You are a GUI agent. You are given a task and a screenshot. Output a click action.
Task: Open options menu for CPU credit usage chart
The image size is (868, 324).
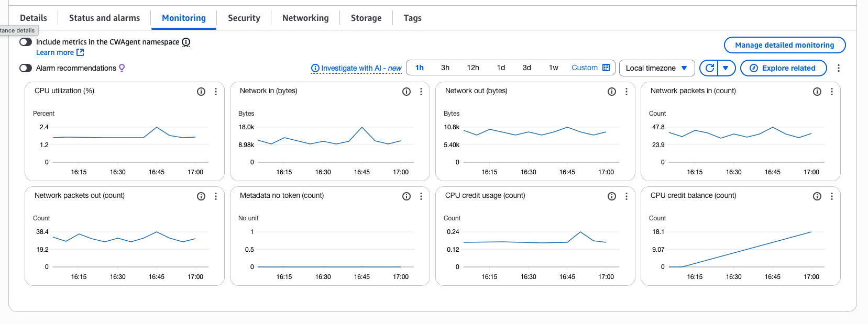click(627, 196)
